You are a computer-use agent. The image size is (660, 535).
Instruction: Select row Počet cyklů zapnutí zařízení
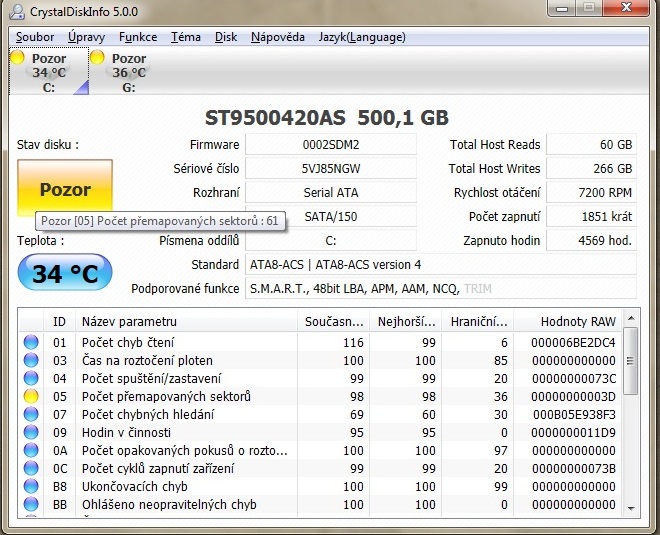click(x=320, y=468)
